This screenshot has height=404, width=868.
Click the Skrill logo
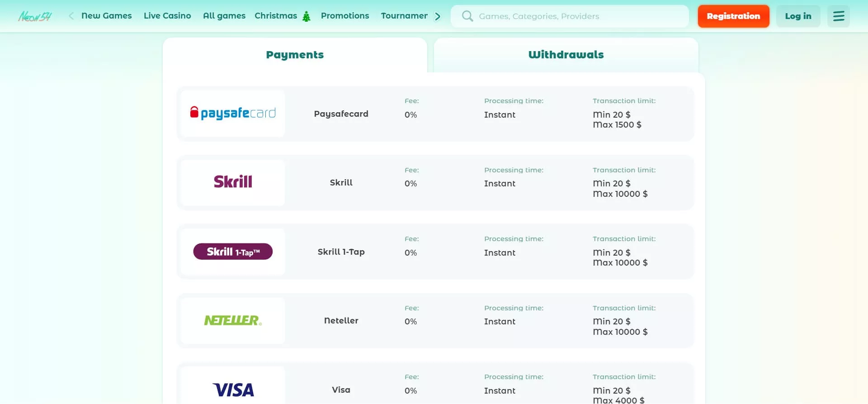pyautogui.click(x=233, y=182)
